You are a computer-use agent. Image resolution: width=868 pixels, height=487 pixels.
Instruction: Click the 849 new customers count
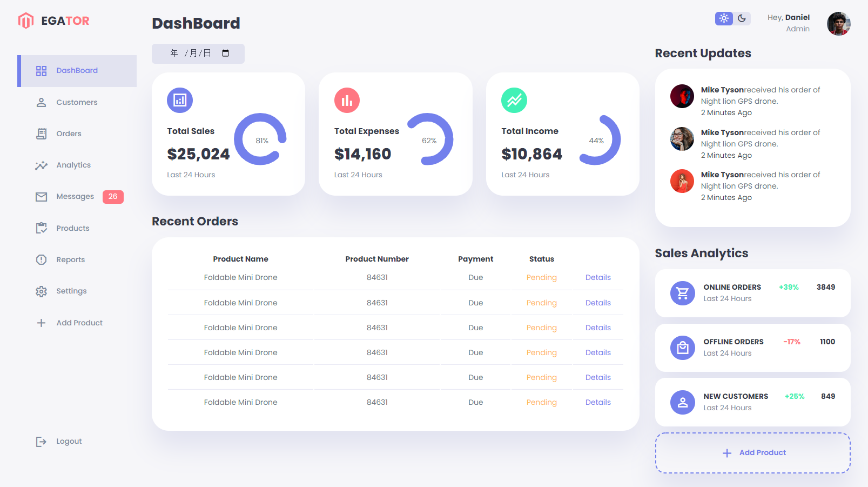(828, 396)
